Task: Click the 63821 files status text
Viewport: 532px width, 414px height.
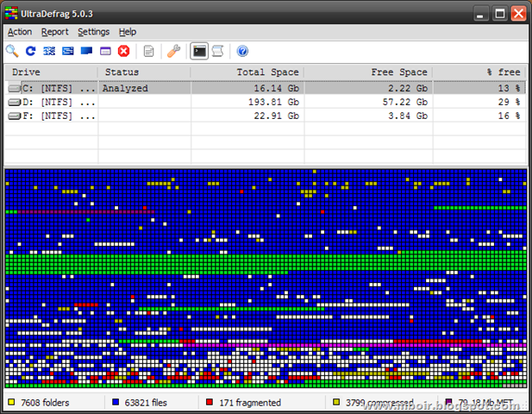Action: (x=146, y=403)
